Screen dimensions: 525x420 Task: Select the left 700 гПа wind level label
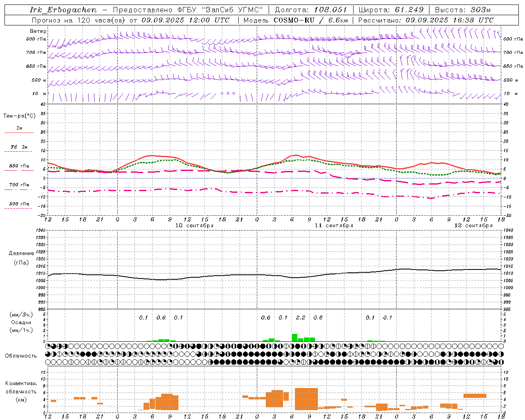(36, 52)
